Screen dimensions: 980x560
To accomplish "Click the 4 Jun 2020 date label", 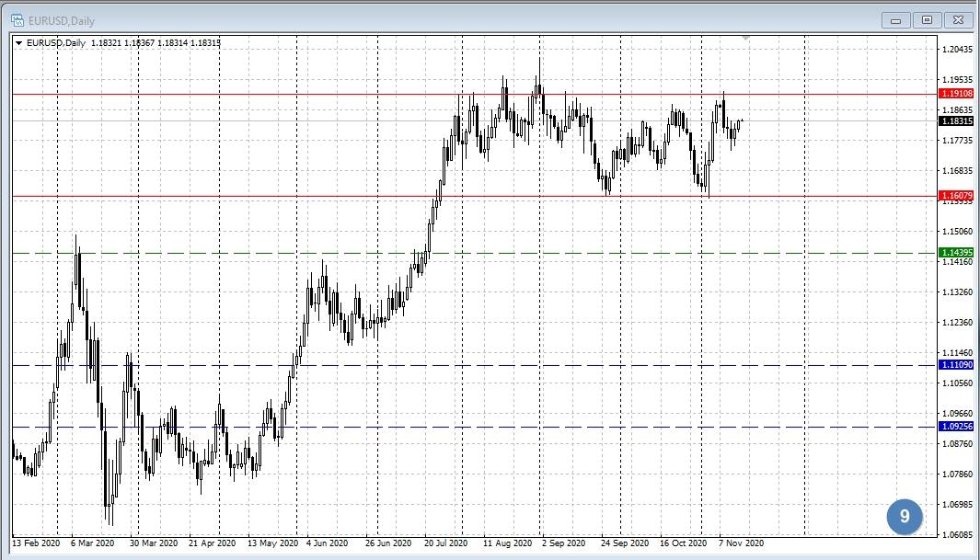I will (327, 543).
